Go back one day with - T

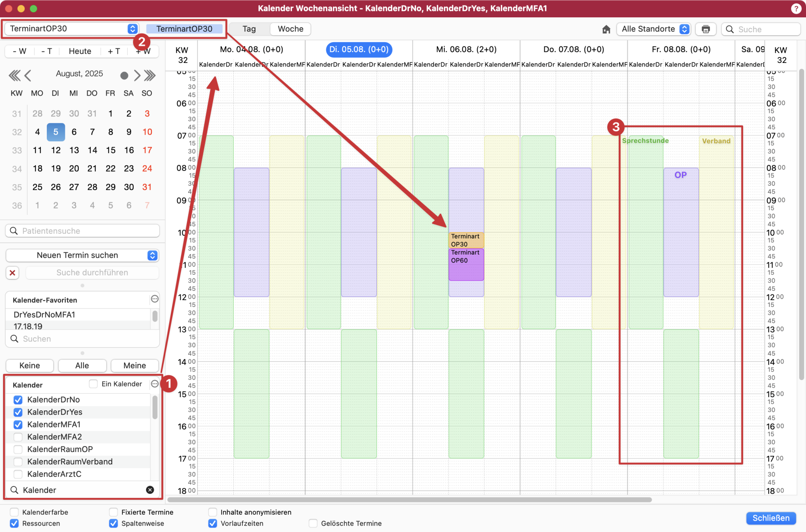[46, 51]
